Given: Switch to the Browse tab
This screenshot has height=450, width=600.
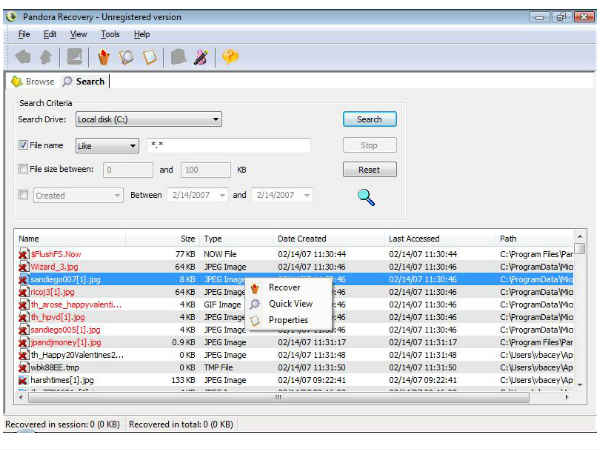Looking at the screenshot, I should click(x=33, y=82).
